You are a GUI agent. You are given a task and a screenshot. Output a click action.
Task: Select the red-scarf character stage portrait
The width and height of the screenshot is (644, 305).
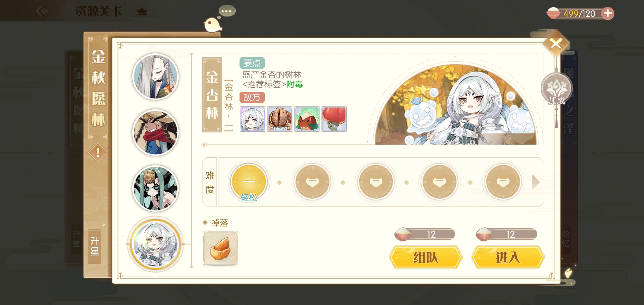(x=155, y=132)
